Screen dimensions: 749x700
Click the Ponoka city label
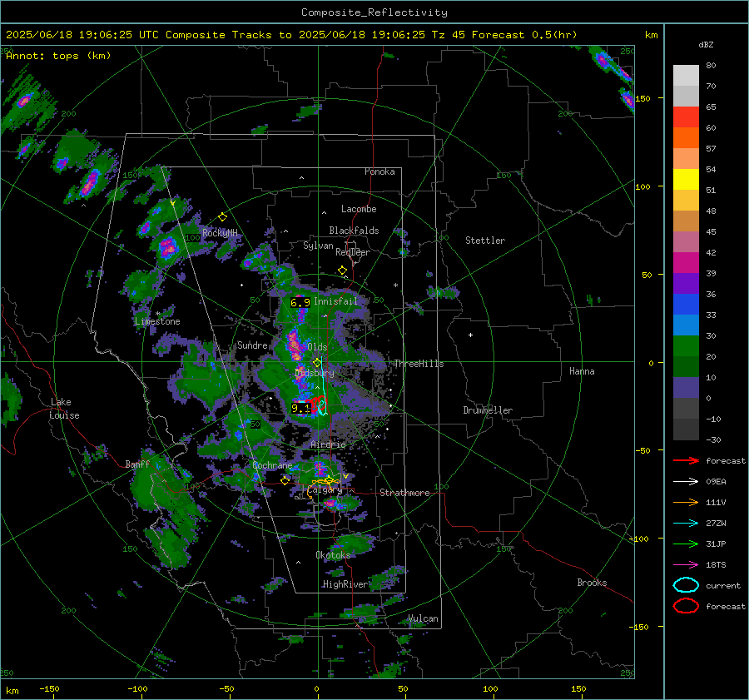click(x=379, y=171)
